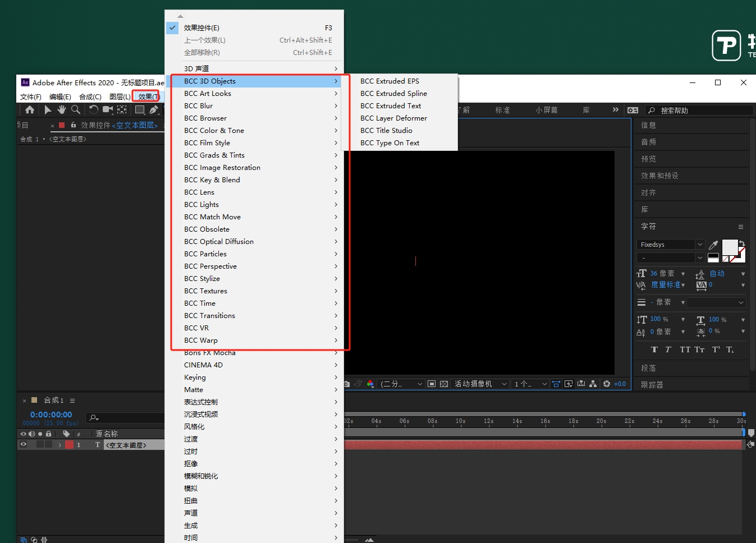Open the 效果和预设 panel
The image size is (756, 543).
click(659, 176)
